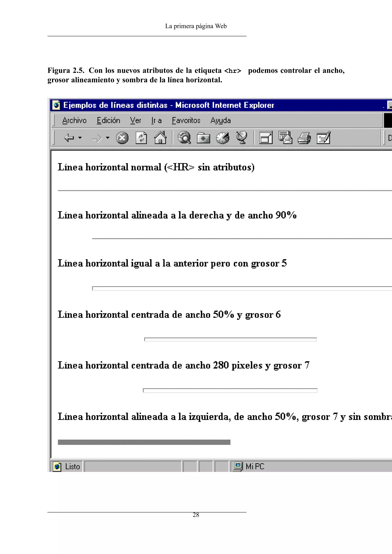
Task: Open the Favorites folder icon
Action: (203, 138)
